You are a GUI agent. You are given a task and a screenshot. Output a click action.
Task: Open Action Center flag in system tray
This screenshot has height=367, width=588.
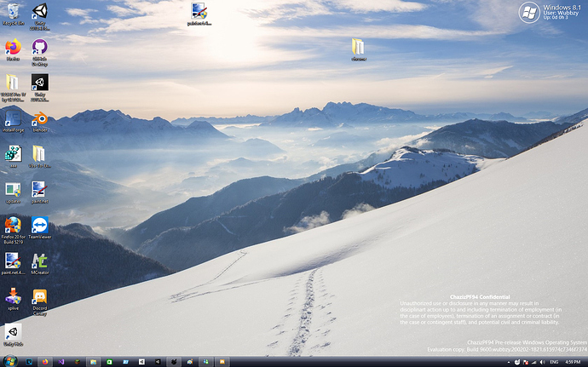pyautogui.click(x=526, y=362)
